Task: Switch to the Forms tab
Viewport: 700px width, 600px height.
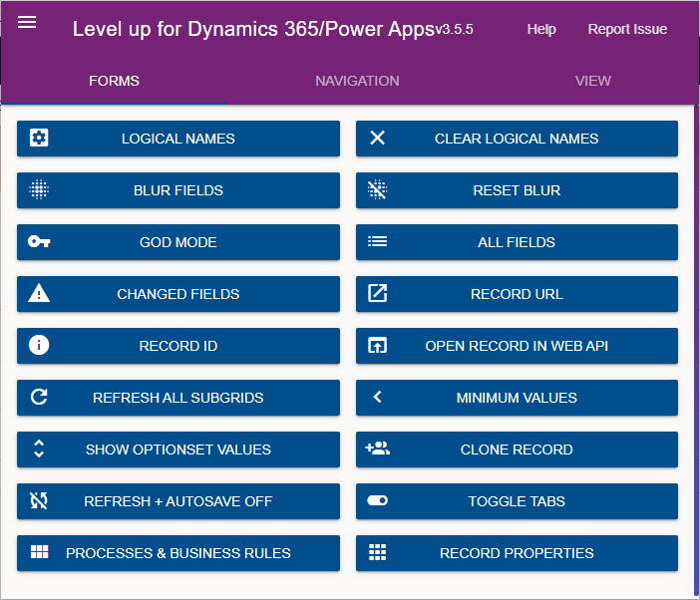Action: [114, 81]
